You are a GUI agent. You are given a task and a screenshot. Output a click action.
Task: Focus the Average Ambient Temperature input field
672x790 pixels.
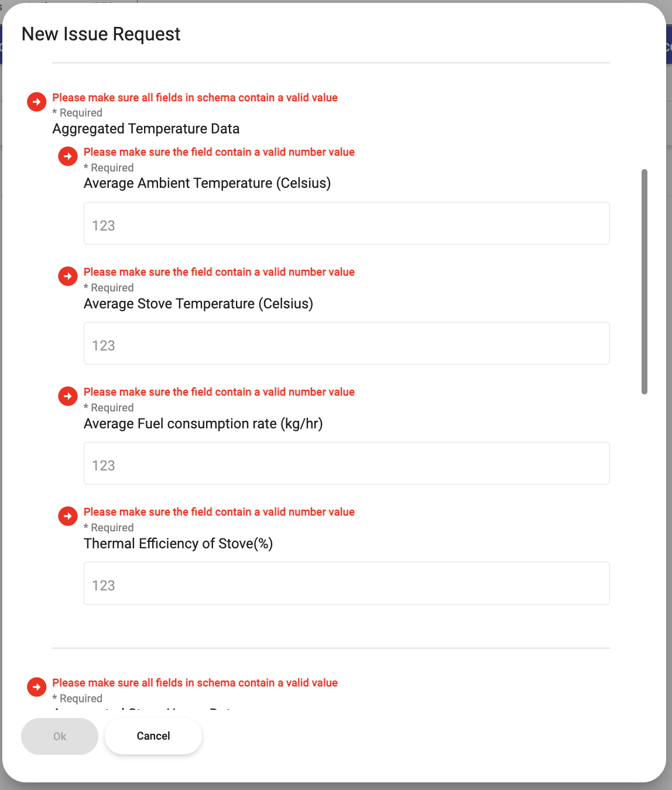[347, 224]
